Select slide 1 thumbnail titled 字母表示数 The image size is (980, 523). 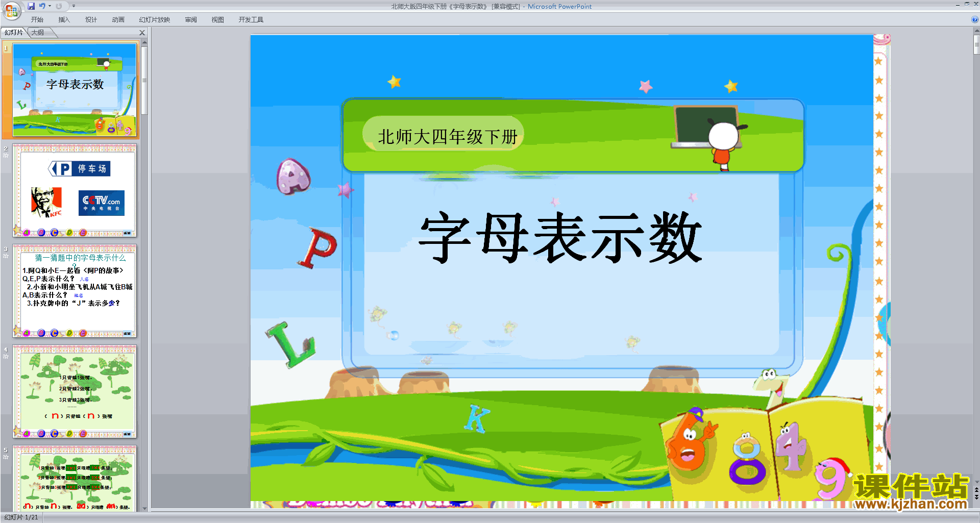(75, 90)
